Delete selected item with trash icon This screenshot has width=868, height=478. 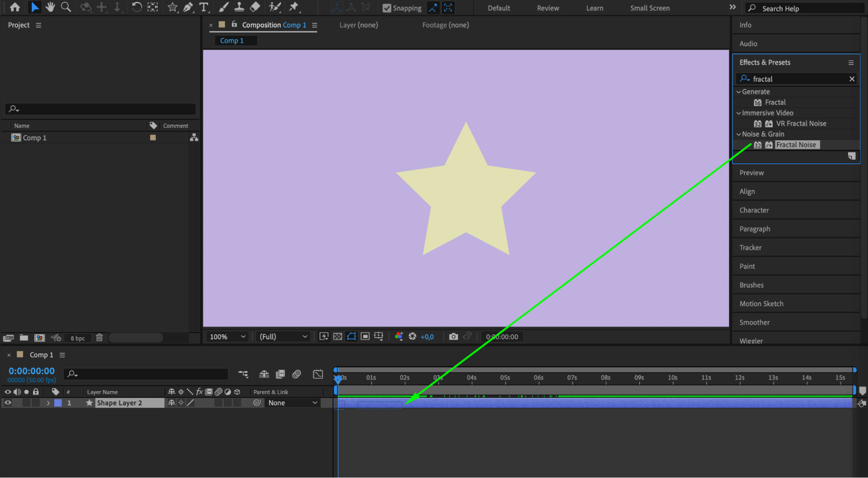pos(99,338)
